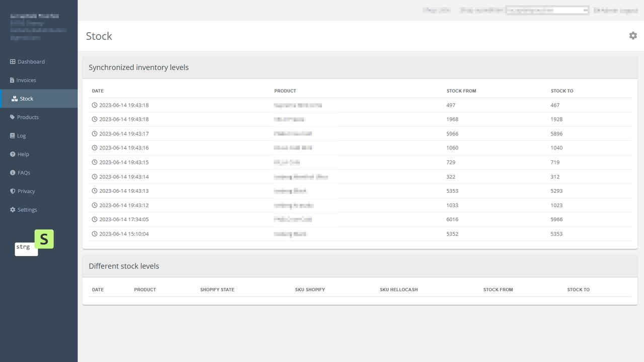Expand the Different stock levels section header

(124, 266)
